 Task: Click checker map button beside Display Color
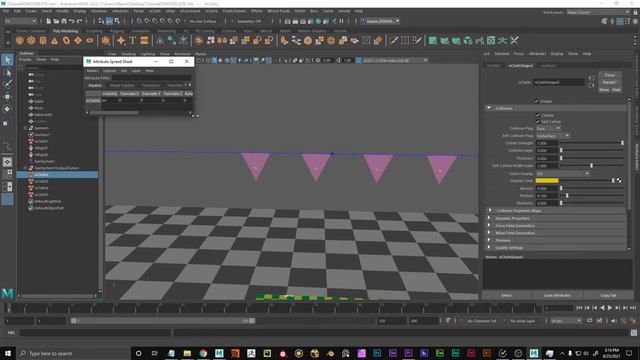[619, 180]
